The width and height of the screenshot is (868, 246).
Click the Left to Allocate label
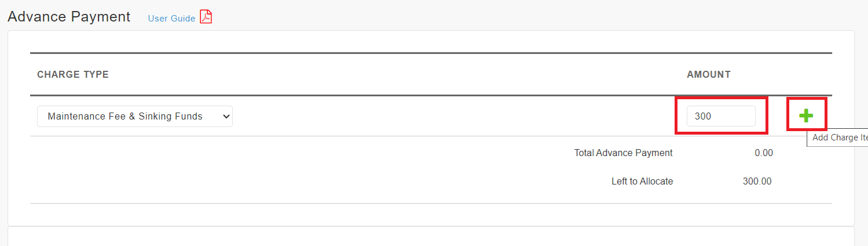point(642,182)
